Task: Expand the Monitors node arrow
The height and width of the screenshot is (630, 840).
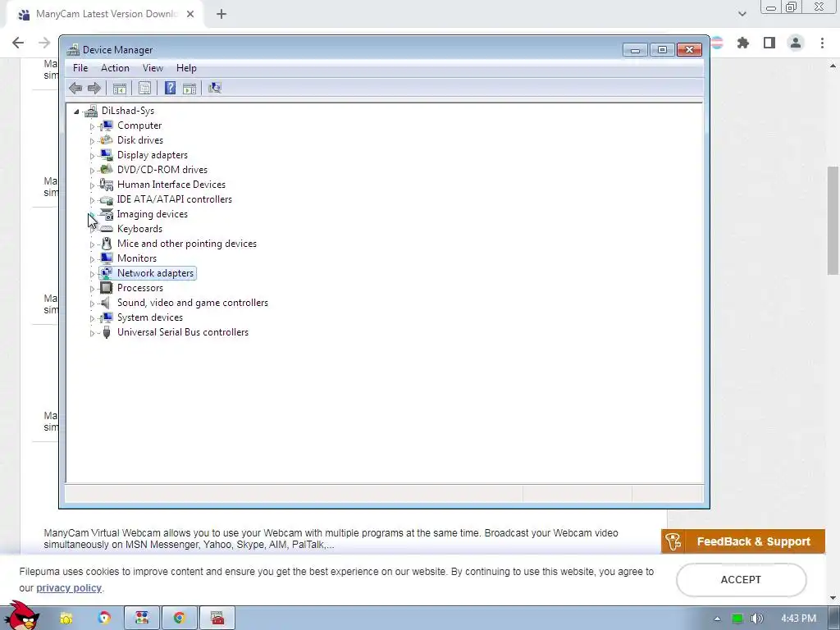Action: 92,259
